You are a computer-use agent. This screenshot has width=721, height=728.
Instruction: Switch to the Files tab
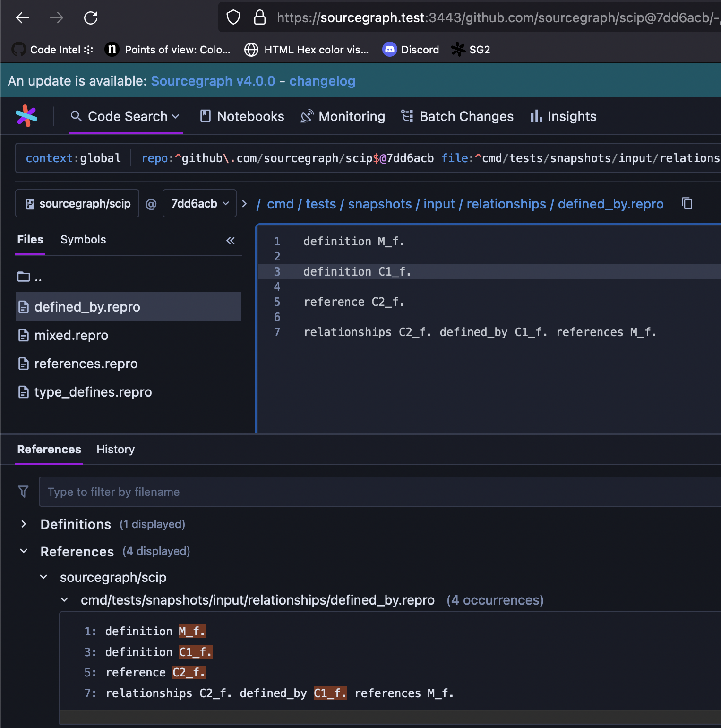pyautogui.click(x=30, y=240)
